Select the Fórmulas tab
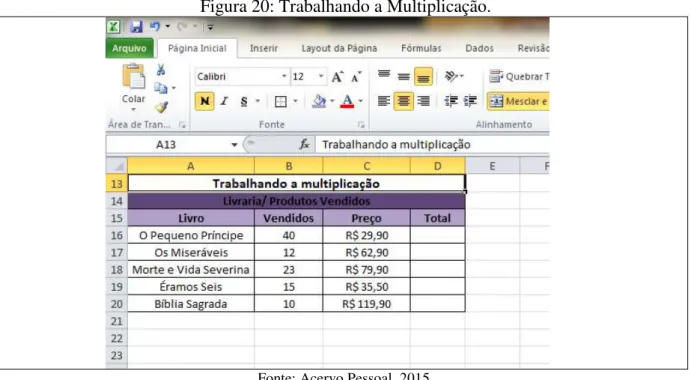 pyautogui.click(x=421, y=48)
